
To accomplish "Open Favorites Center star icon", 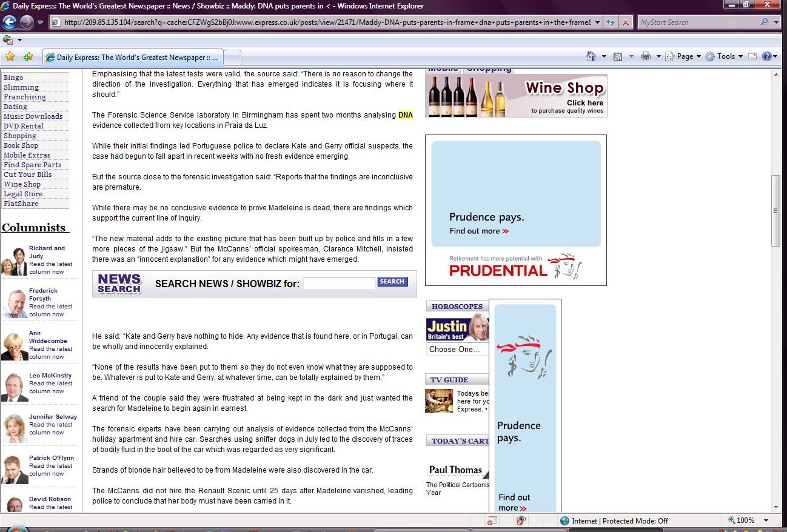I will point(10,56).
